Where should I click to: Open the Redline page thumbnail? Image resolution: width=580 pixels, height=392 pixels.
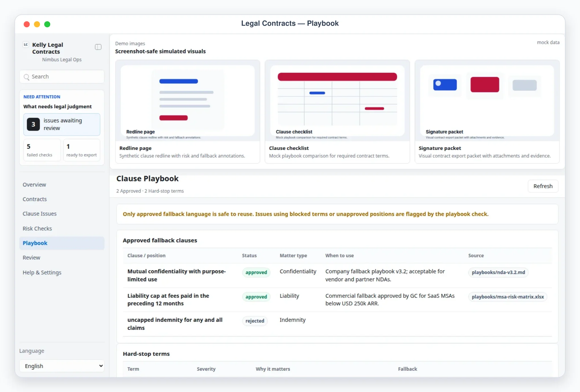point(188,100)
